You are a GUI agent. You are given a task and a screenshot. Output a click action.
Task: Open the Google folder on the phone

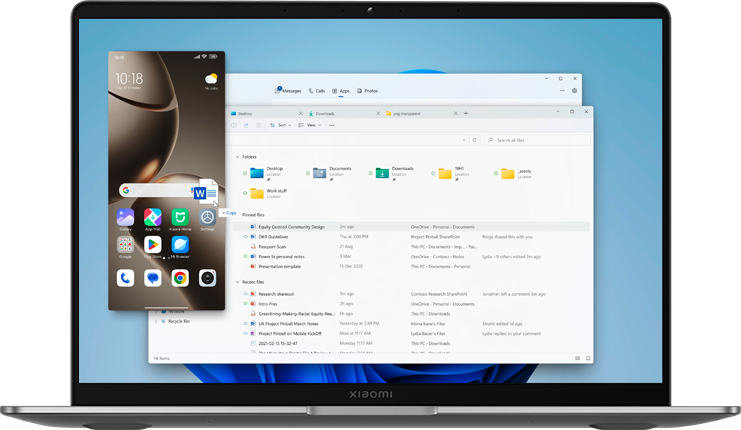tap(125, 245)
